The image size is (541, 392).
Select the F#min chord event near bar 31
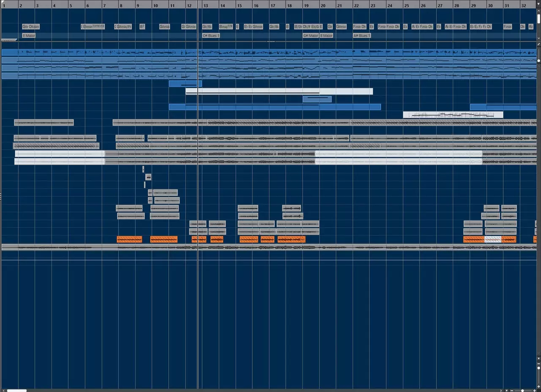(x=508, y=26)
